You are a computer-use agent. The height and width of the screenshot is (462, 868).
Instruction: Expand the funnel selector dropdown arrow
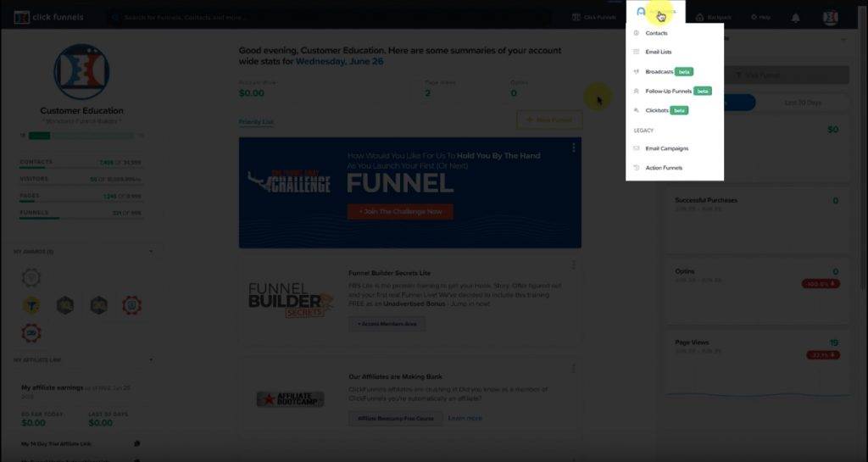click(843, 40)
